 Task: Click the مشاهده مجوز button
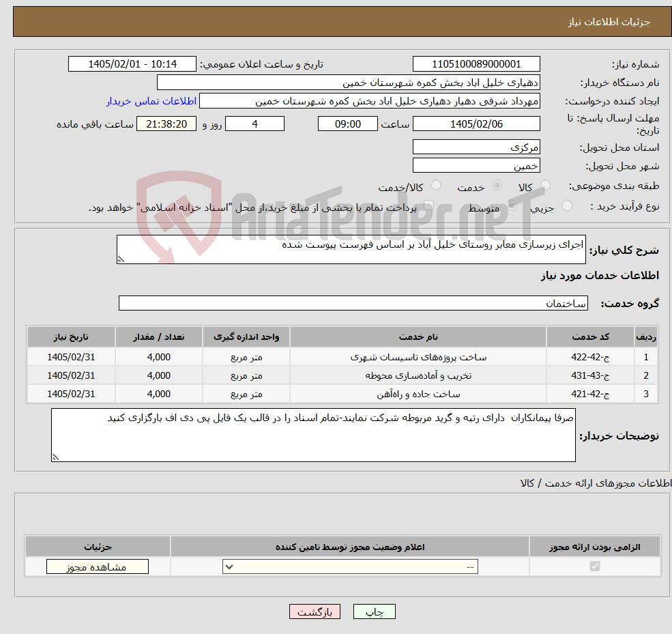98,566
